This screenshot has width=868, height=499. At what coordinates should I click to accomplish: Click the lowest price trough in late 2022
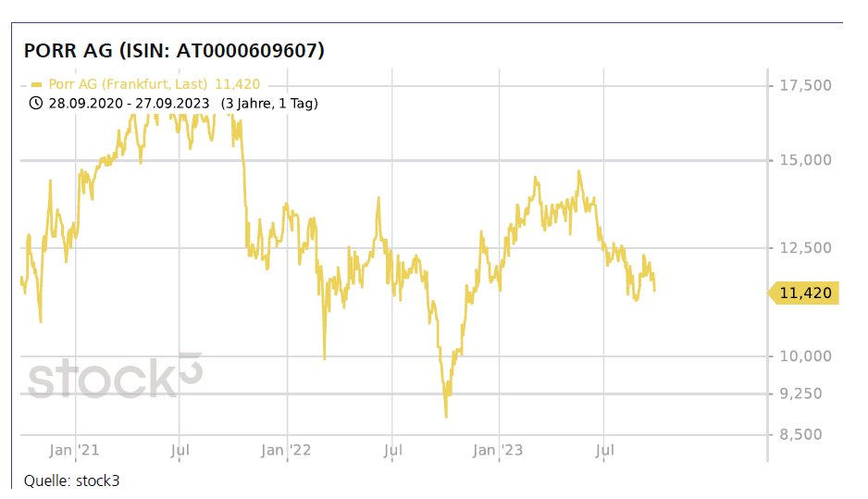446,416
